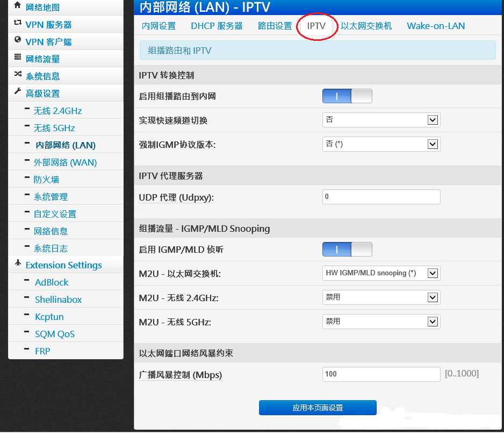Click the 网络流量 stacked bars icon
This screenshot has height=434, width=504.
coord(18,58)
